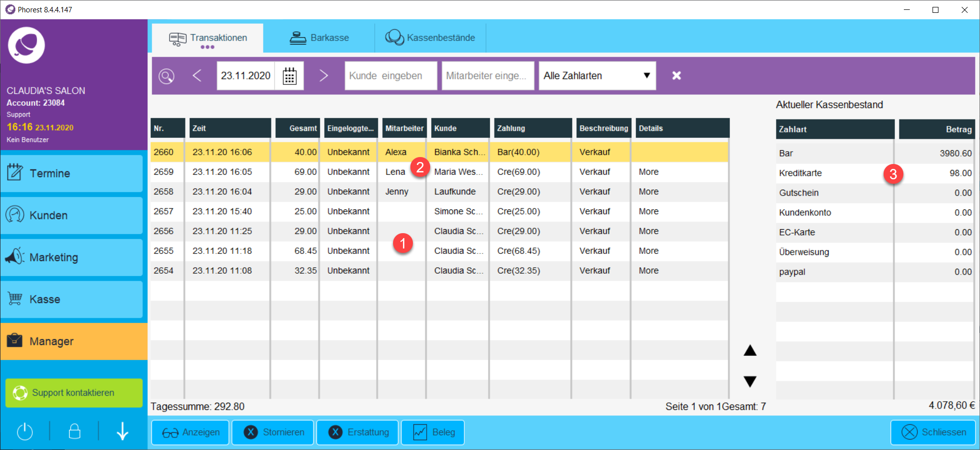980x450 pixels.
Task: Open the Kassenbestände tab
Action: (x=430, y=38)
